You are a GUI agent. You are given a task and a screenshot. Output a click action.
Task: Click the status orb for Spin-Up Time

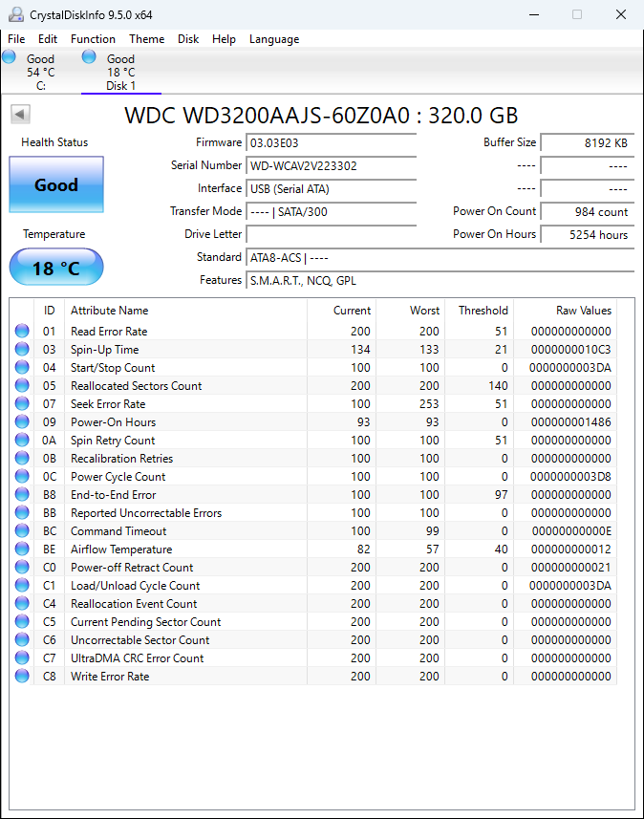(x=22, y=349)
